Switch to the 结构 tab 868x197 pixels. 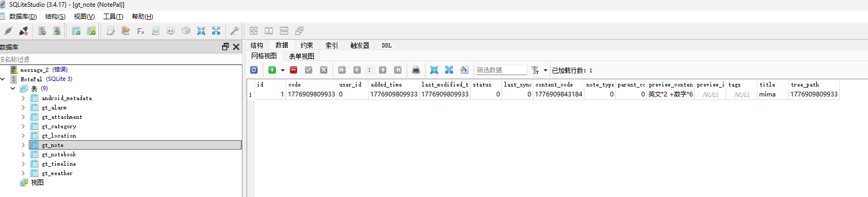257,45
